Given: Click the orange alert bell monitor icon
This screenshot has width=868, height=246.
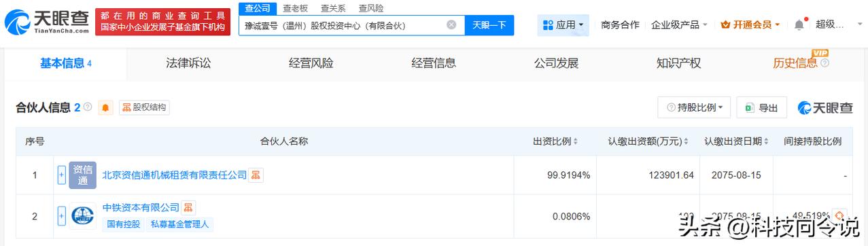Looking at the screenshot, I should coord(106,107).
